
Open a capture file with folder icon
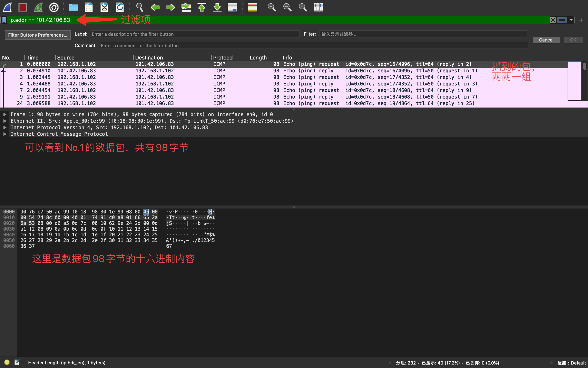[x=73, y=7]
